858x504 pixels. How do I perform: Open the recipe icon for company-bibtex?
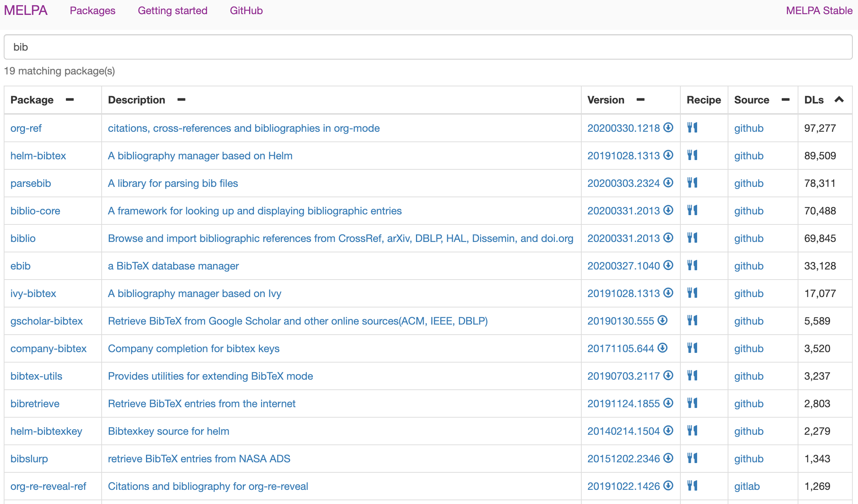(692, 348)
